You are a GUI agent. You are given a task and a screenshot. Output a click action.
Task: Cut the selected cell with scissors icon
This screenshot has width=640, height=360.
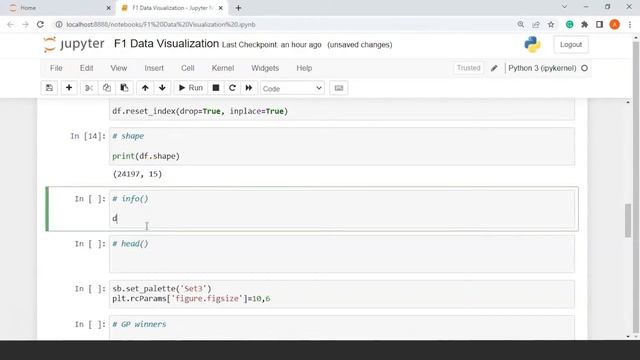click(x=89, y=88)
